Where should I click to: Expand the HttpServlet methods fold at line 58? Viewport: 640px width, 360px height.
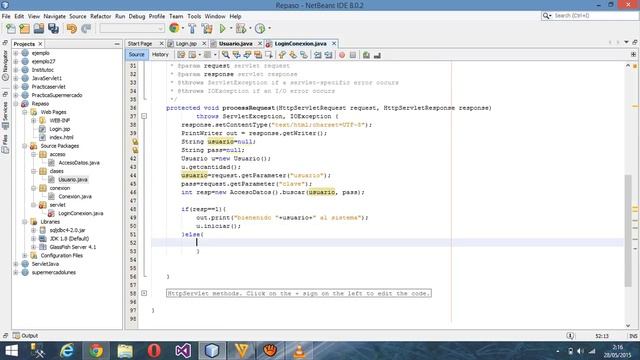point(144,293)
